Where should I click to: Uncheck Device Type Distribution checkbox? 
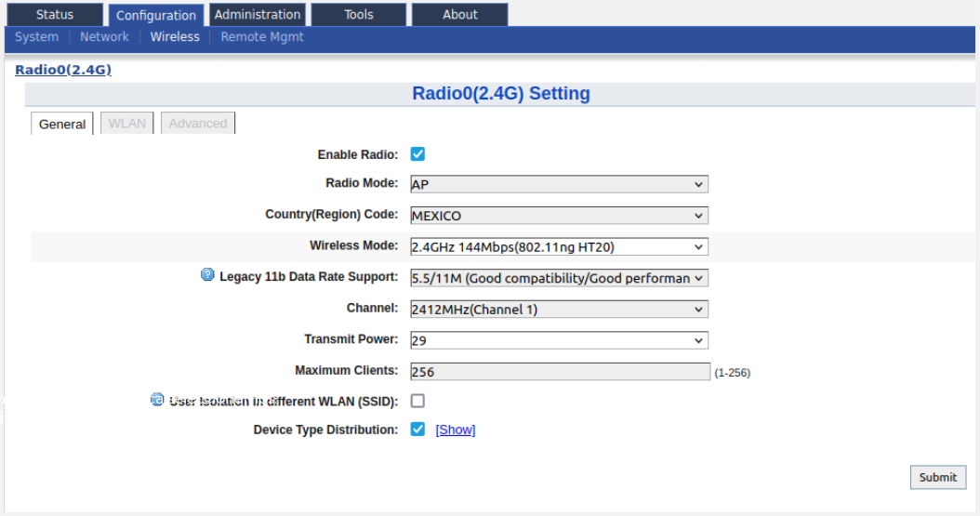[417, 430]
